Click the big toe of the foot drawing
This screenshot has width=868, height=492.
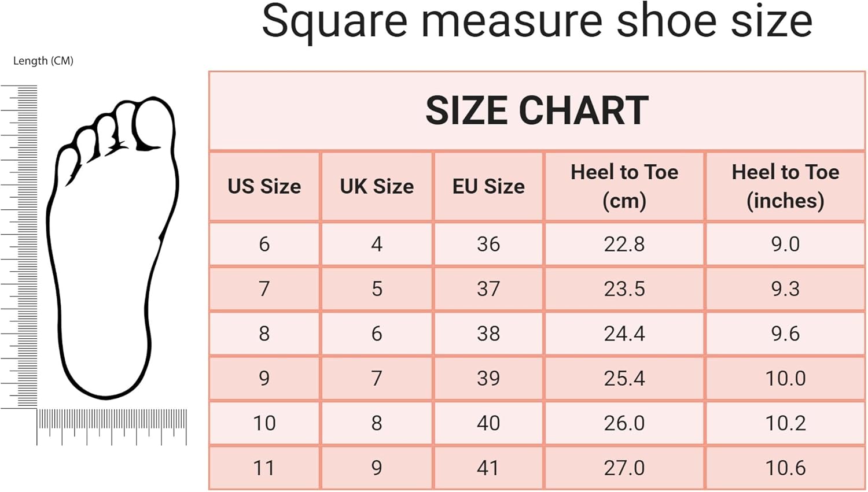[155, 124]
